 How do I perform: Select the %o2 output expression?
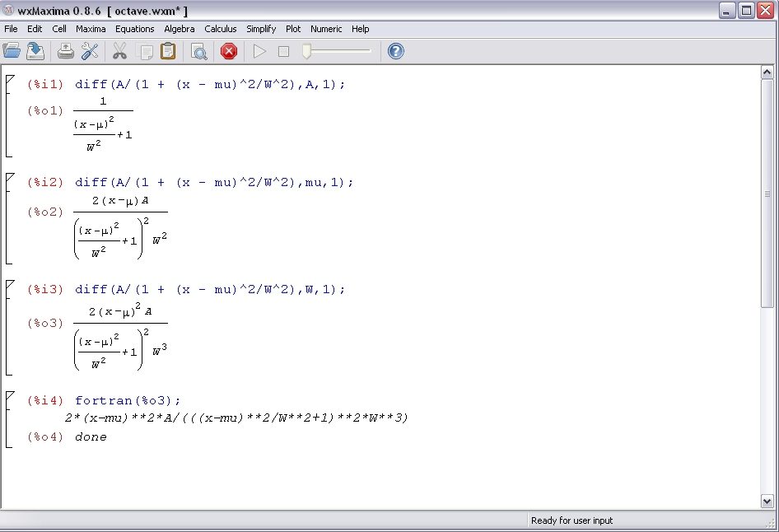pyautogui.click(x=120, y=227)
